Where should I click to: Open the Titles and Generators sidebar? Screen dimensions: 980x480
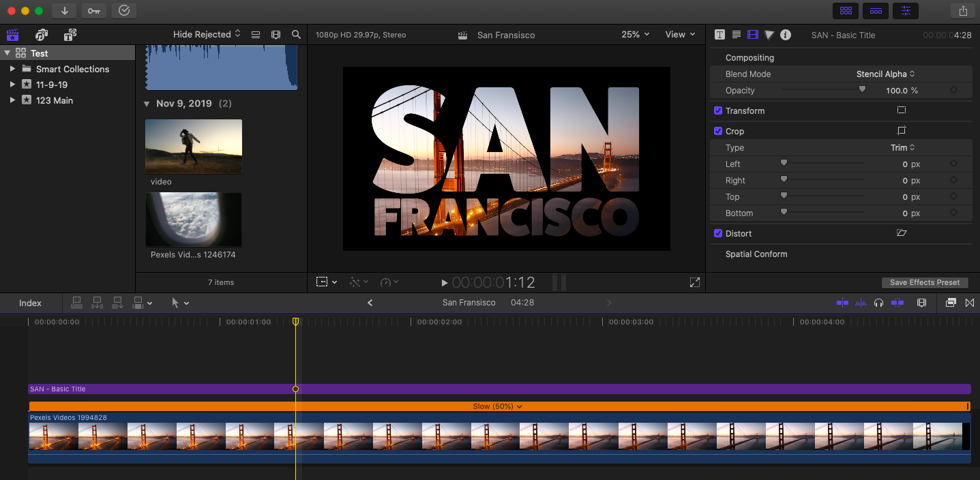70,35
